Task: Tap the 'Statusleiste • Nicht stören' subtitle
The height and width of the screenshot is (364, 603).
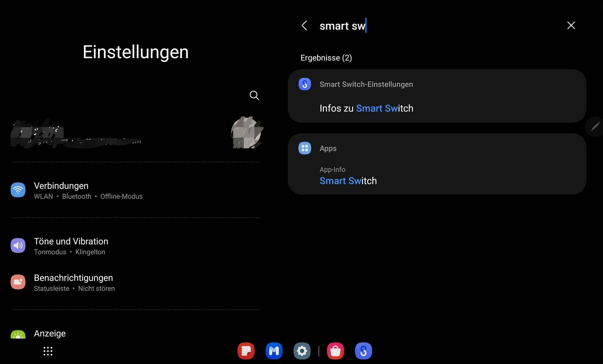Action: point(74,288)
